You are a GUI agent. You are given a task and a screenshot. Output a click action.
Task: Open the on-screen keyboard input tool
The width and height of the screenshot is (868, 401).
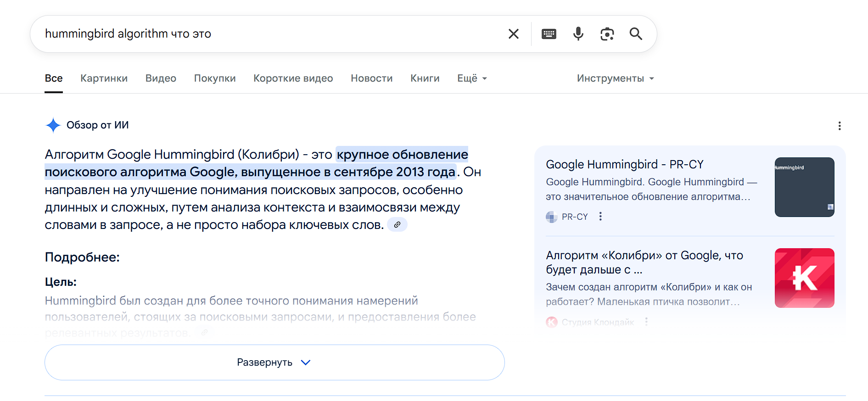coord(549,34)
